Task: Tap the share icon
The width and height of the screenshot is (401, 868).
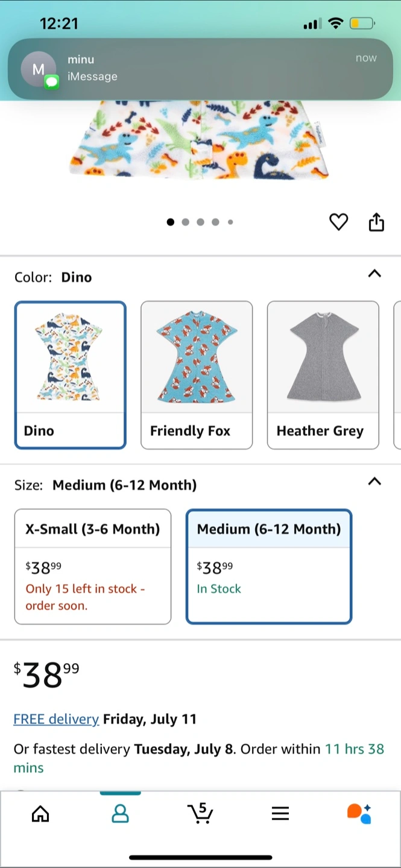Action: click(x=376, y=222)
